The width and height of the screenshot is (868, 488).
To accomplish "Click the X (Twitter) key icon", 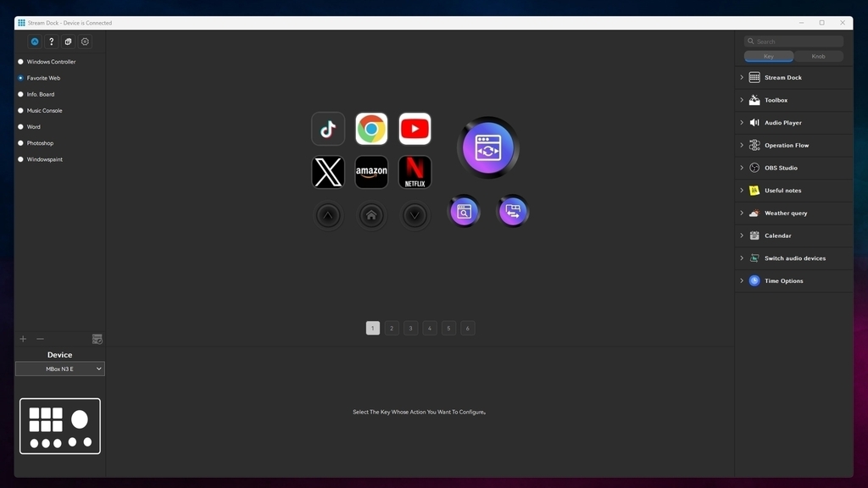I will coord(328,172).
